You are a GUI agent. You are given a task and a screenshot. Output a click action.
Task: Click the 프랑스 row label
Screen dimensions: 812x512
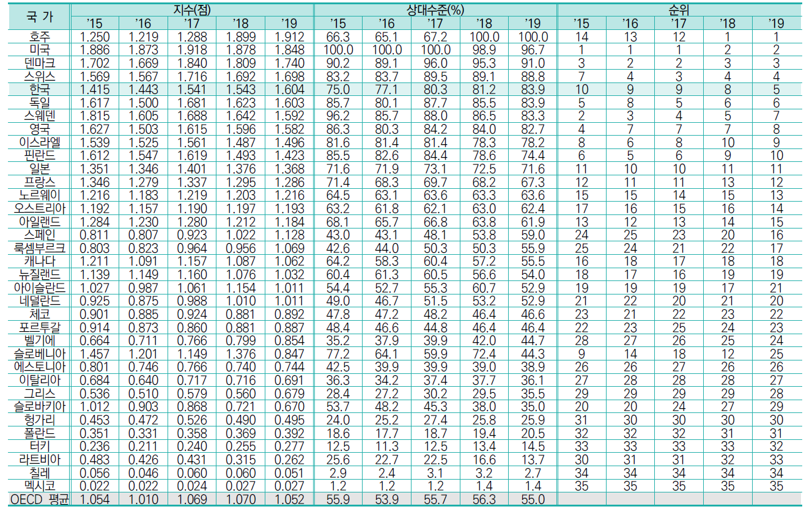click(40, 181)
